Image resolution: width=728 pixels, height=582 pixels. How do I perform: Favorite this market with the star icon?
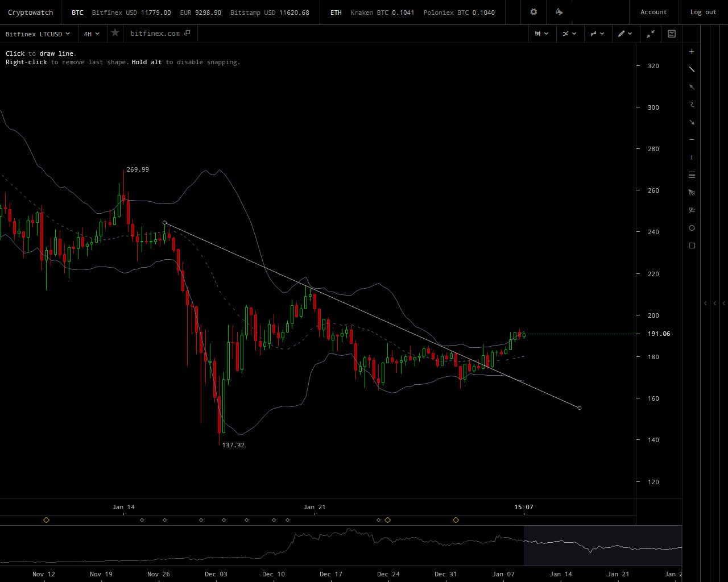point(115,33)
